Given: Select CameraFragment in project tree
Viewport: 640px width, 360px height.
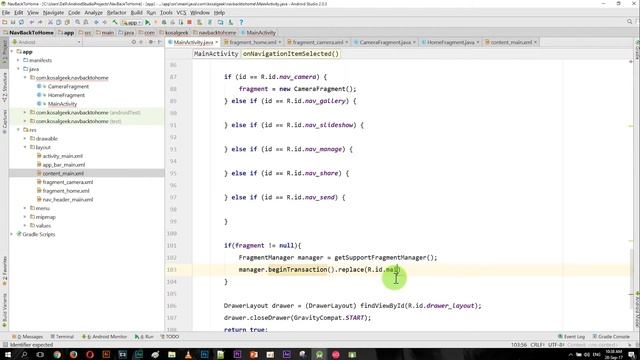Looking at the screenshot, I should [68, 87].
